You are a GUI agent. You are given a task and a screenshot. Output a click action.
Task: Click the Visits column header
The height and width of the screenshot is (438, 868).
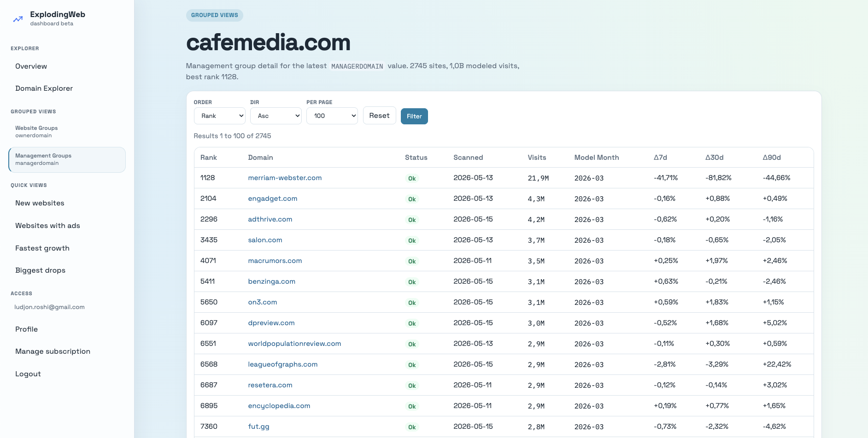coord(537,158)
